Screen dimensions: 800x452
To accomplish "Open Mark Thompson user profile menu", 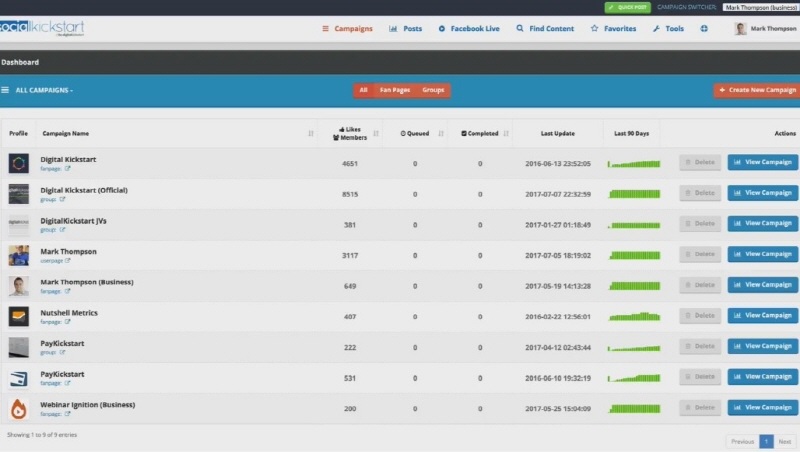I will pyautogui.click(x=765, y=29).
